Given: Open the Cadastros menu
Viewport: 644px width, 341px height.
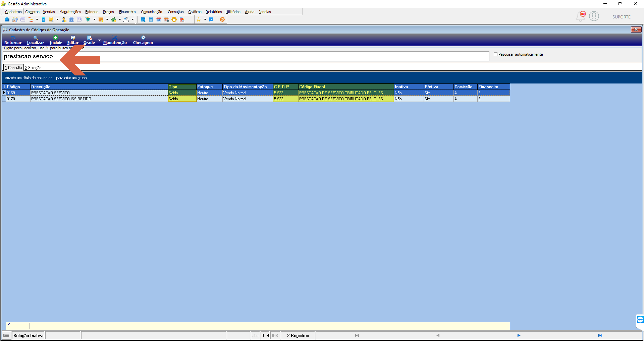Looking at the screenshot, I should [13, 12].
